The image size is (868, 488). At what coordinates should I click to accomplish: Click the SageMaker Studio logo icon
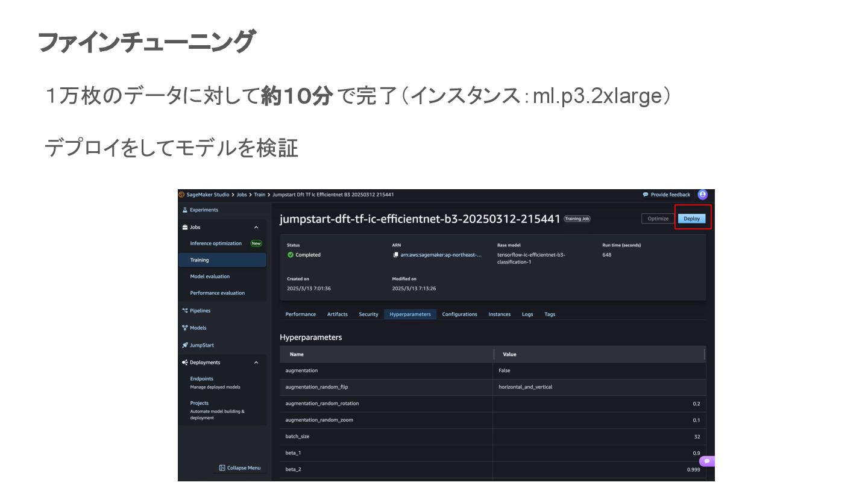[181, 195]
